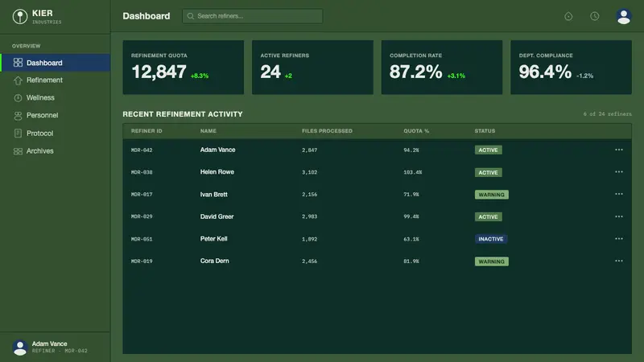The height and width of the screenshot is (362, 644).
Task: Click the Kier Industries logo icon
Action: [x=19, y=16]
